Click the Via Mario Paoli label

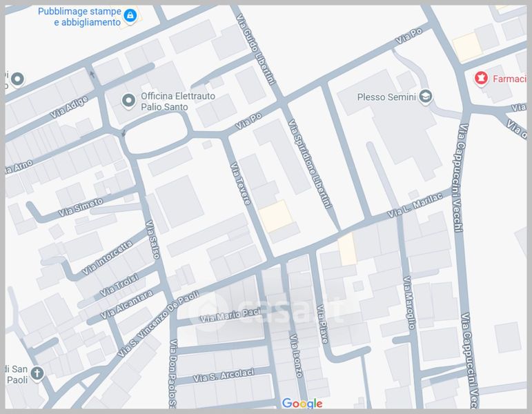click(x=229, y=316)
